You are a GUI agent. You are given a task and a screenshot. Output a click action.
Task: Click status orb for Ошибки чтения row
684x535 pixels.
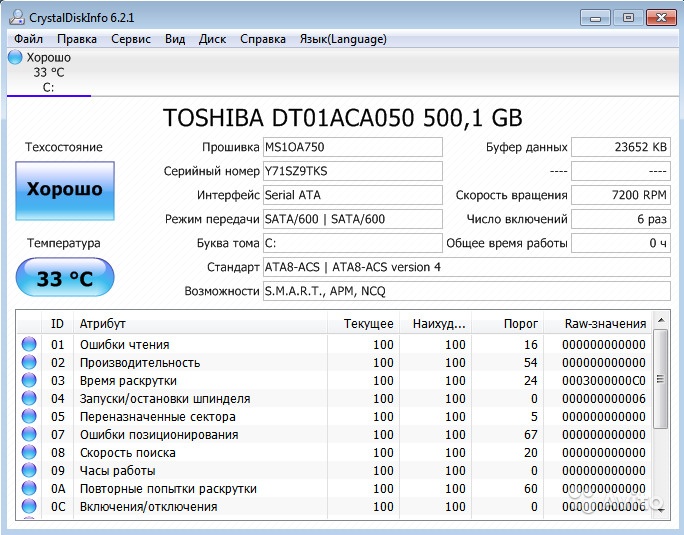click(29, 344)
